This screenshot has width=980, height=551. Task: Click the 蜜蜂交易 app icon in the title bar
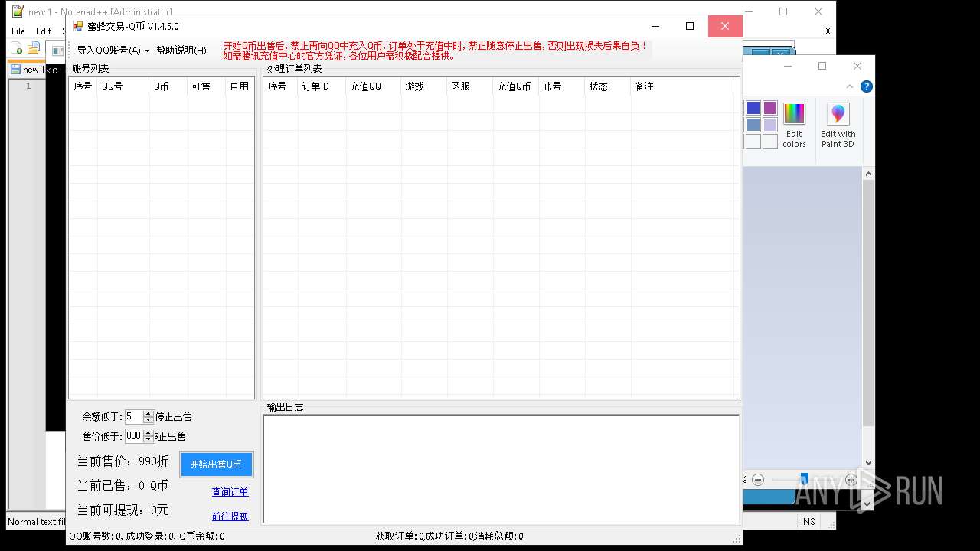[78, 26]
